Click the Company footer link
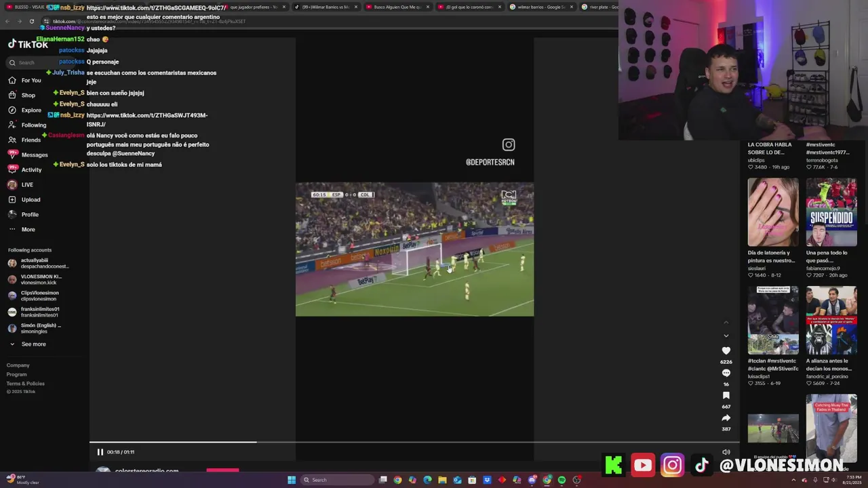868x488 pixels. click(18, 365)
